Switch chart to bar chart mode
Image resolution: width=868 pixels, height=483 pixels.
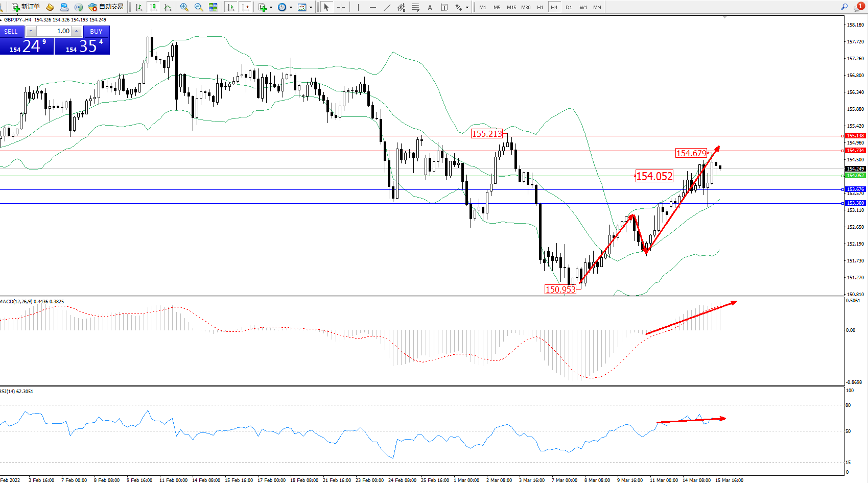138,7
